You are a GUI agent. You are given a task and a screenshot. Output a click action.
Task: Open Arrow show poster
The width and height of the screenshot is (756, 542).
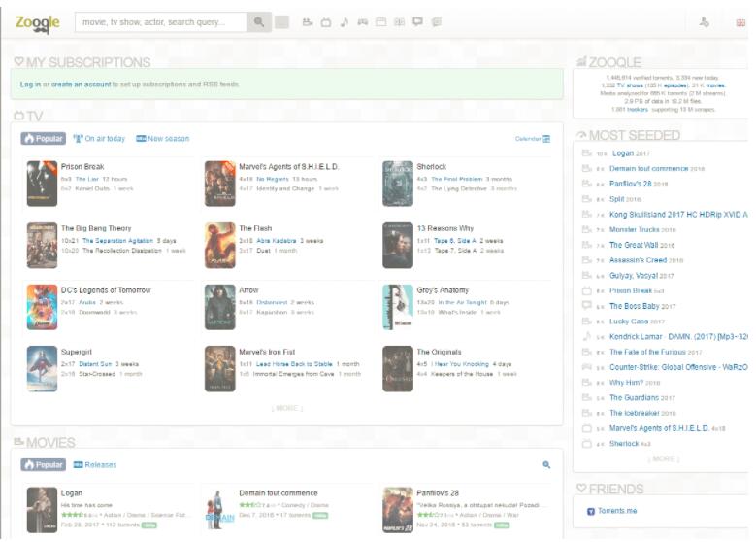coord(220,307)
